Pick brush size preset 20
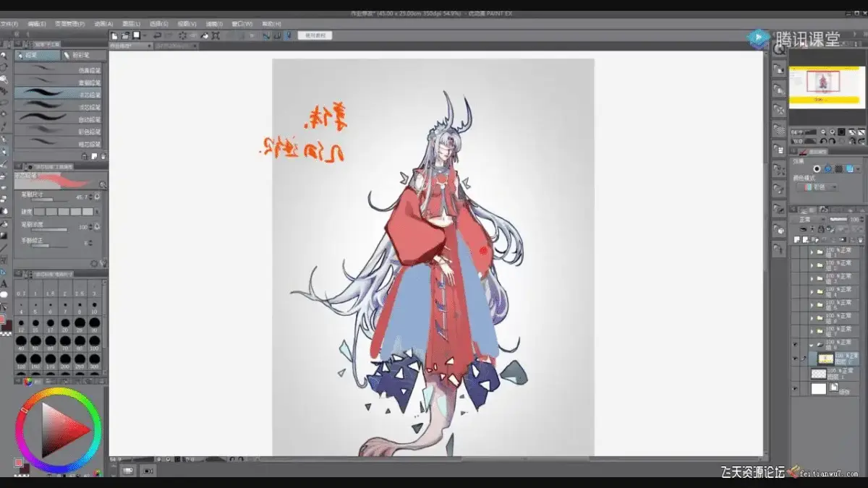The image size is (868, 488). coord(65,325)
